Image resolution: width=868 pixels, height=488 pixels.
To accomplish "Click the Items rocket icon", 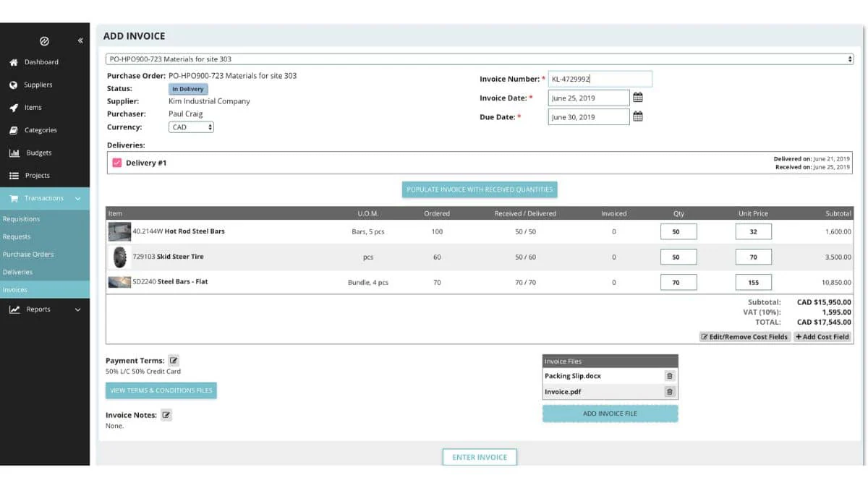I will [x=13, y=108].
